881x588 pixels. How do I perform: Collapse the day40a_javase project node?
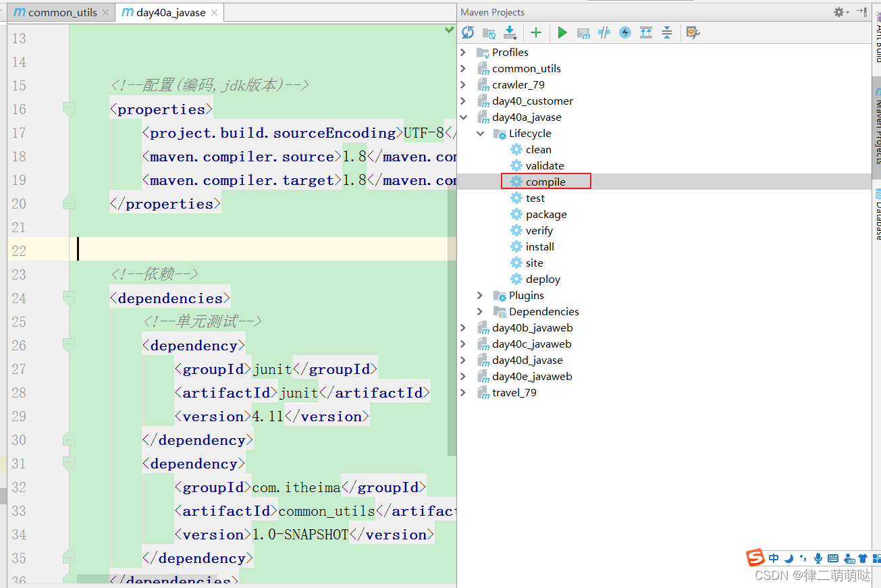463,117
